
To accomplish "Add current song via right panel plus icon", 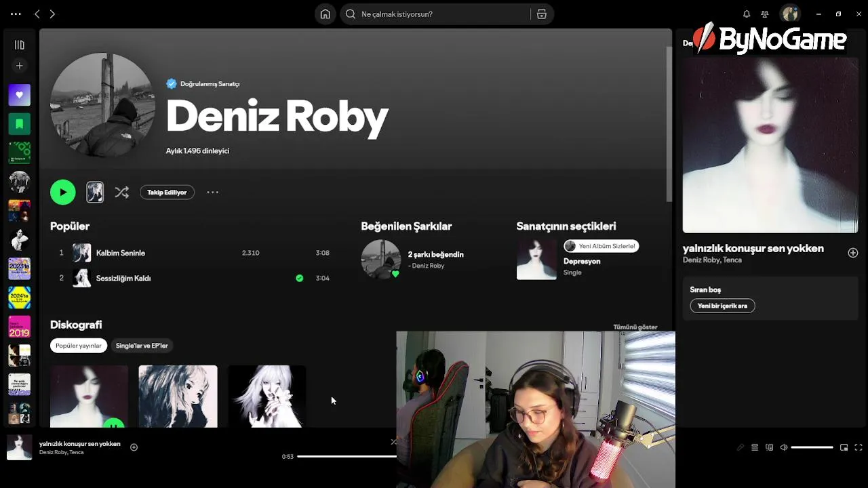I will 853,253.
